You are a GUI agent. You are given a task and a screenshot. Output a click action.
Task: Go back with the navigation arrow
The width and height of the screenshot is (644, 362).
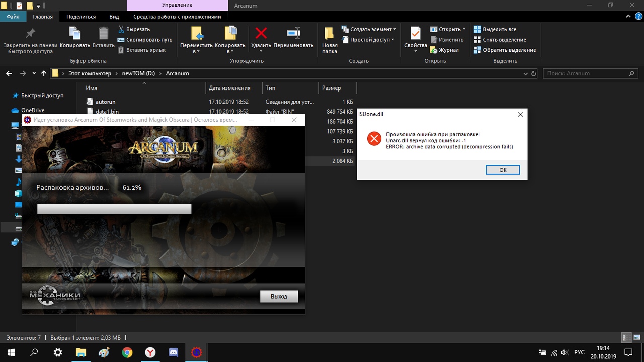(9, 73)
